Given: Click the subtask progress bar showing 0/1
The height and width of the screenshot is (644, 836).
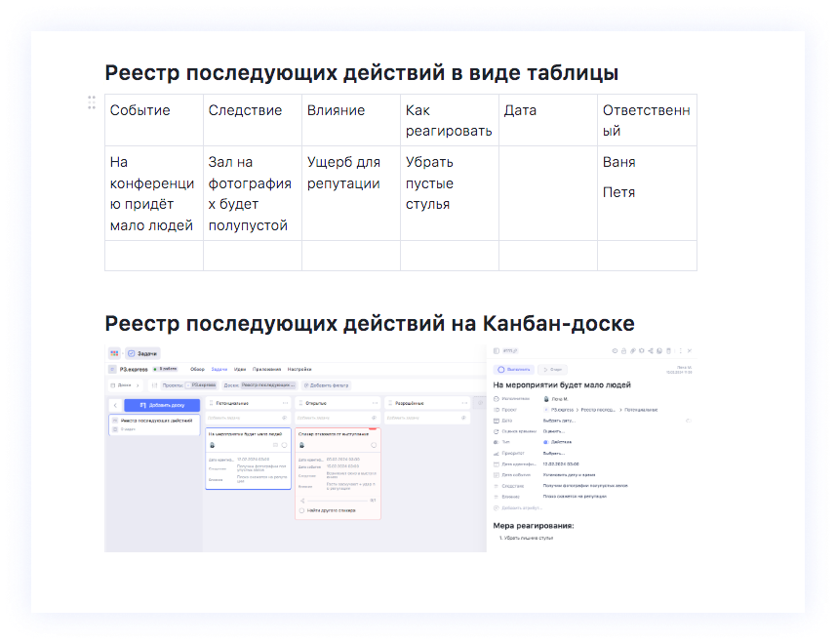Looking at the screenshot, I should [x=336, y=501].
